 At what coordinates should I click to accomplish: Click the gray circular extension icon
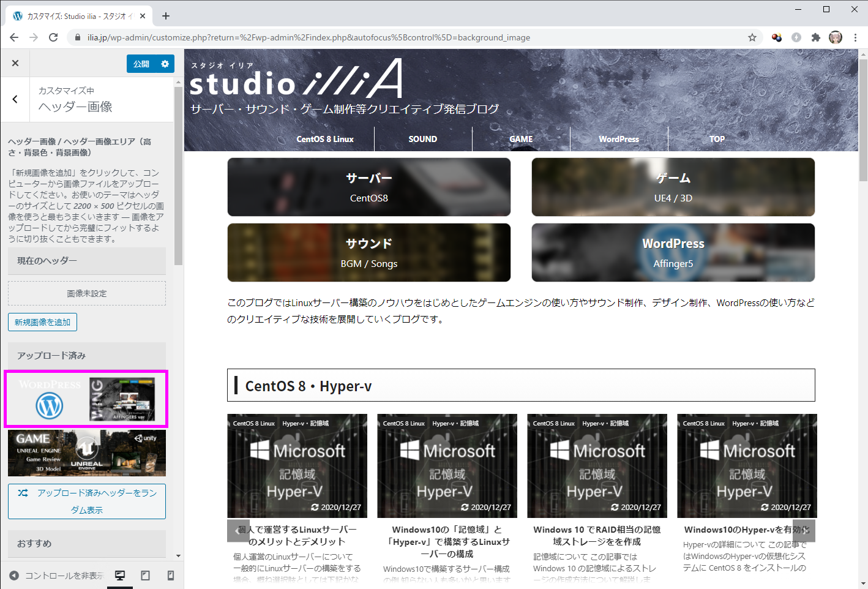click(x=796, y=37)
